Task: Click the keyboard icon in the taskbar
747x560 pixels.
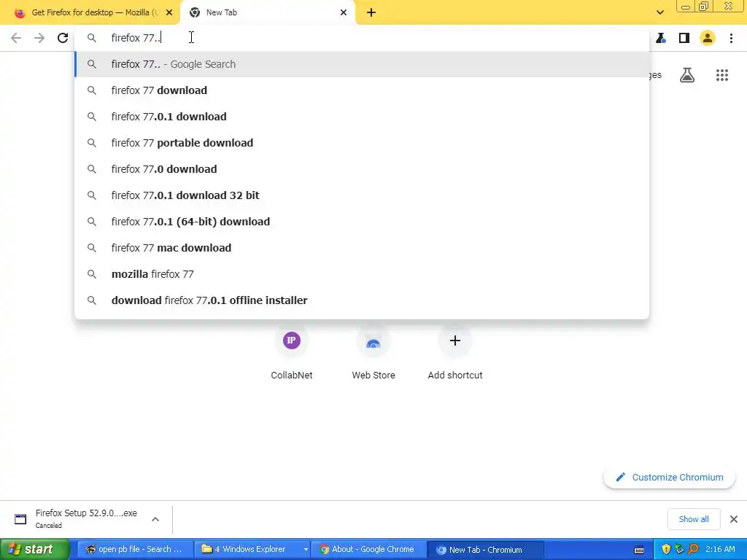Action: pyautogui.click(x=639, y=550)
